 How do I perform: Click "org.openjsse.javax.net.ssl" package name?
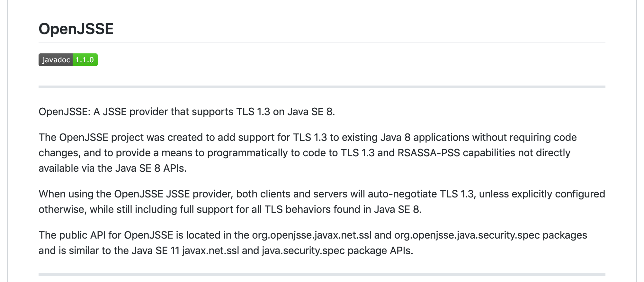(x=311, y=235)
